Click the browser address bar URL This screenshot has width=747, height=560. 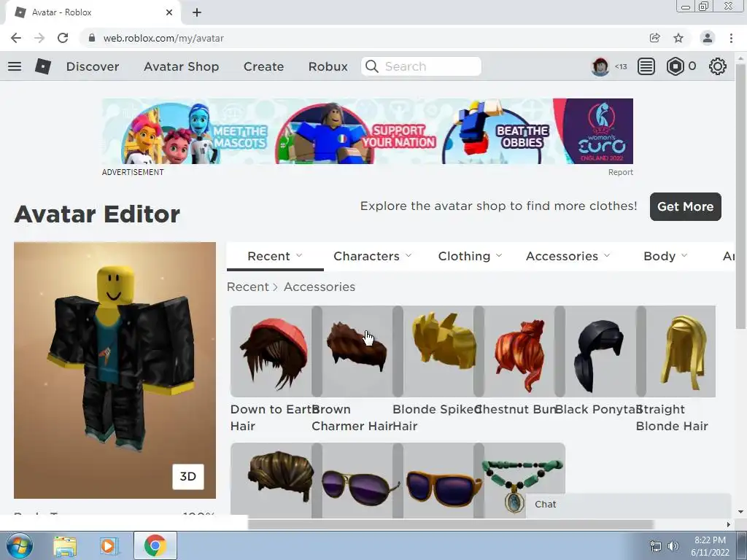coord(163,38)
